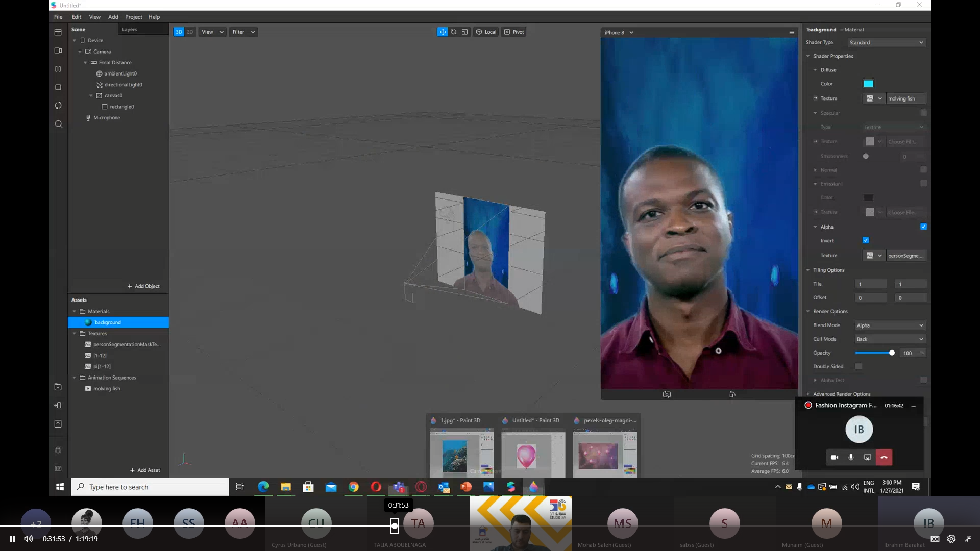Enable the Alpha Test checkbox
The height and width of the screenshot is (551, 980).
923,380
